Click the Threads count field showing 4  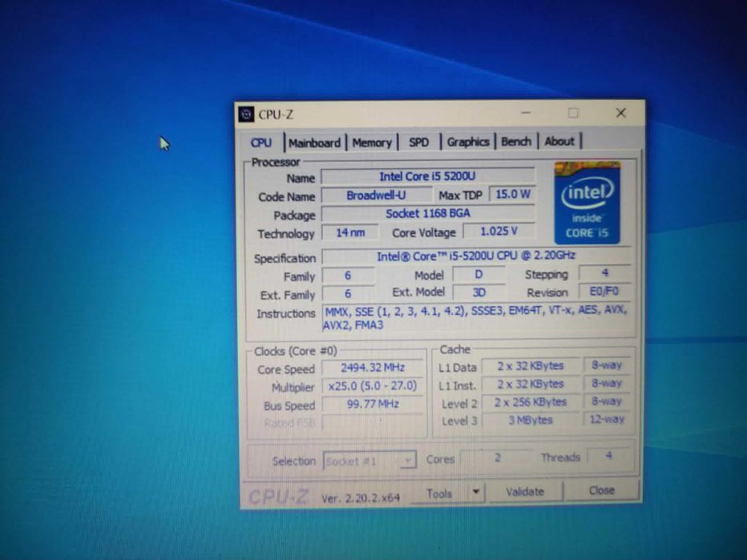tap(609, 456)
